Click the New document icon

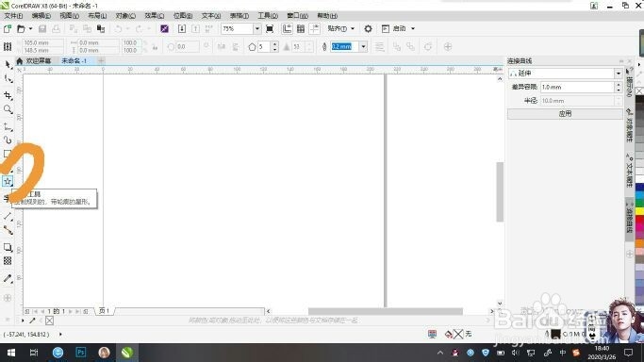[7, 28]
